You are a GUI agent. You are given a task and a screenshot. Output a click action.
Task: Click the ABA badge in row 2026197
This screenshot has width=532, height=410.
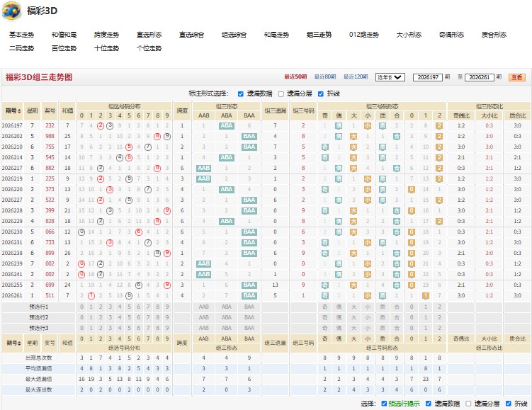(x=226, y=125)
